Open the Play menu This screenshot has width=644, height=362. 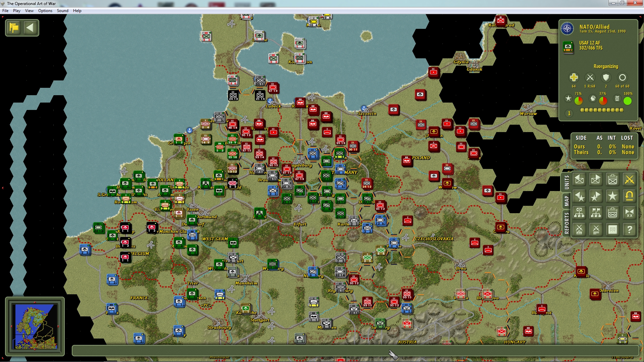coord(17,11)
